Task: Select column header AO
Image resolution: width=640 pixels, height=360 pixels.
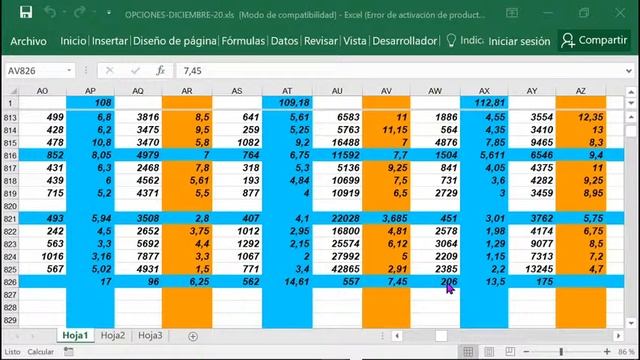Action: [42, 91]
